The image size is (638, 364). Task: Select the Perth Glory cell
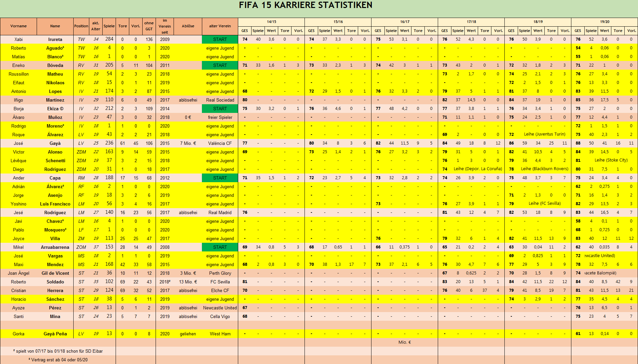coord(220,273)
